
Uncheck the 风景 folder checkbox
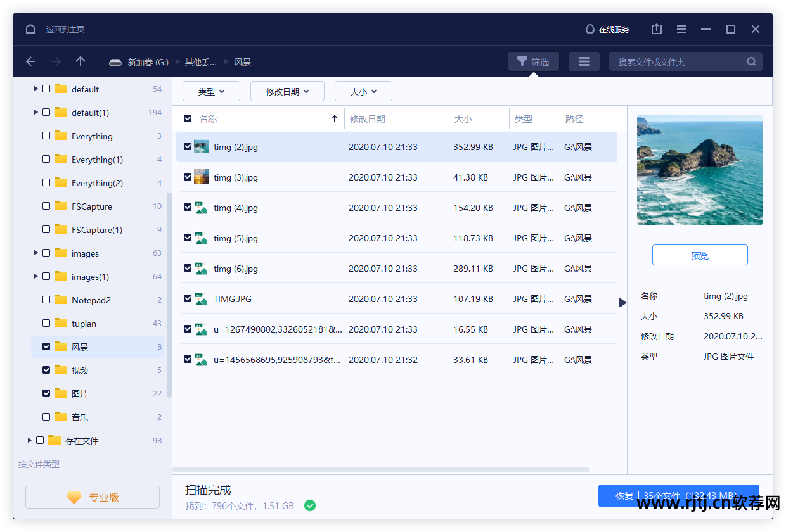coord(46,346)
